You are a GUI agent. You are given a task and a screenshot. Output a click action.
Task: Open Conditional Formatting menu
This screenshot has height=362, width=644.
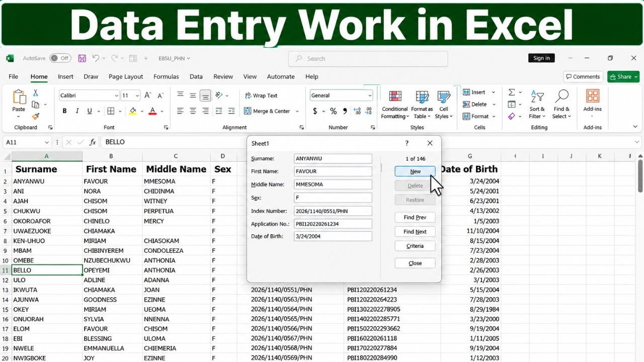(395, 105)
